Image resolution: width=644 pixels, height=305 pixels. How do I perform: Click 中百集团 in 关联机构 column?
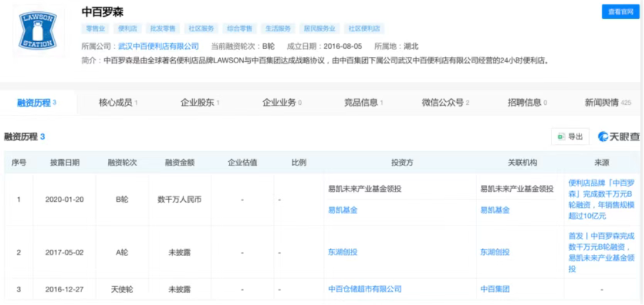pyautogui.click(x=495, y=289)
